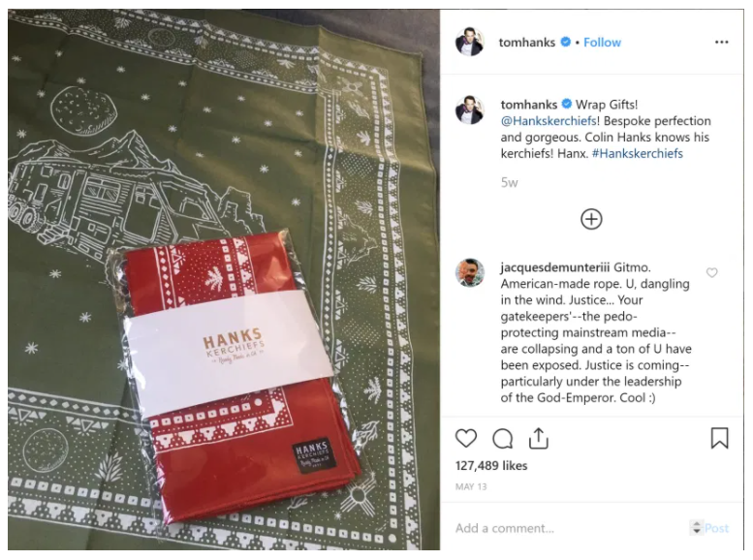Click the Post comment button

[x=716, y=528]
